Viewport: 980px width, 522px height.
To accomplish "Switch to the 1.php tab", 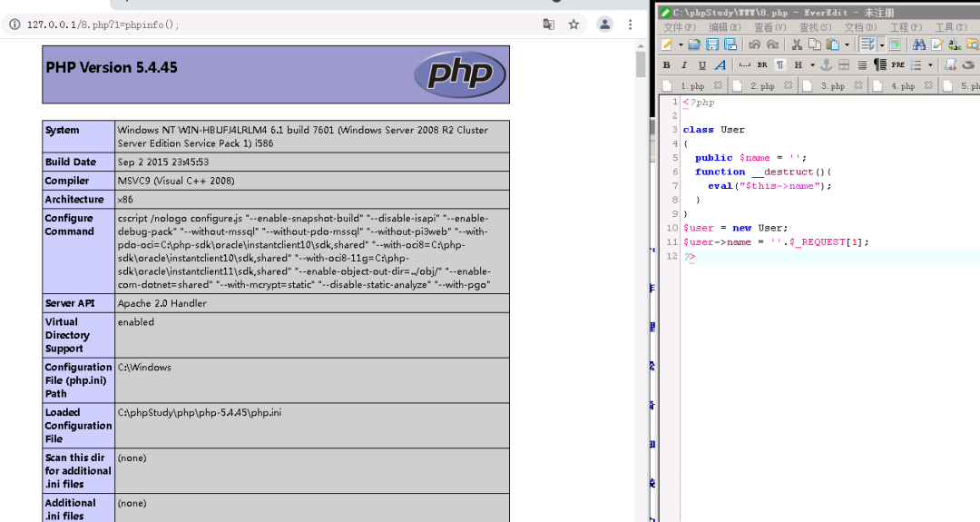I will pyautogui.click(x=692, y=85).
